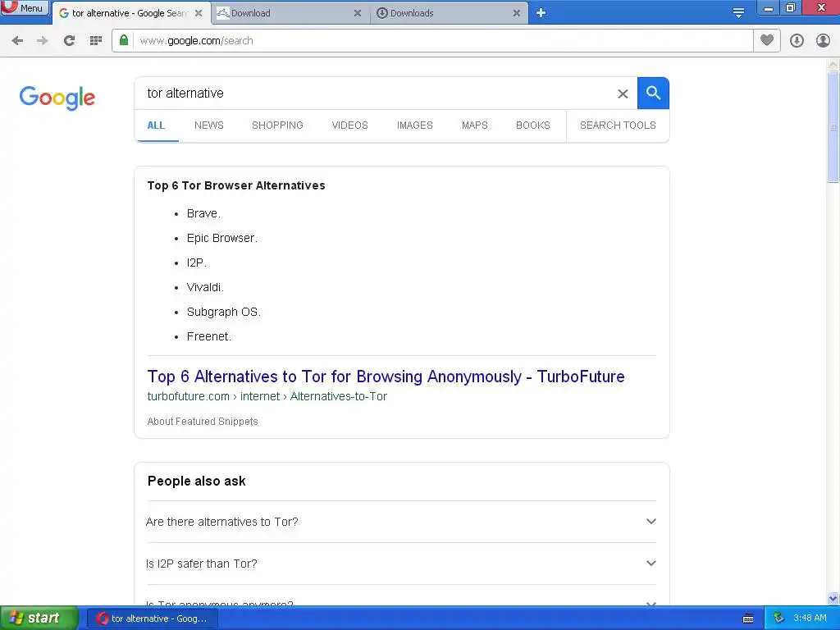This screenshot has height=630, width=840.
Task: Click chevron beside 'Is I2P safer than Tor?'
Action: coord(651,563)
